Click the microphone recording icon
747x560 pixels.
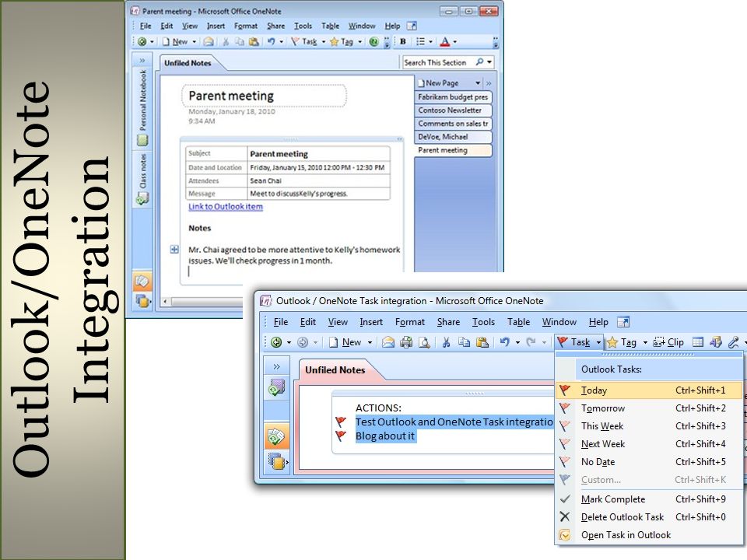pyautogui.click(x=734, y=342)
